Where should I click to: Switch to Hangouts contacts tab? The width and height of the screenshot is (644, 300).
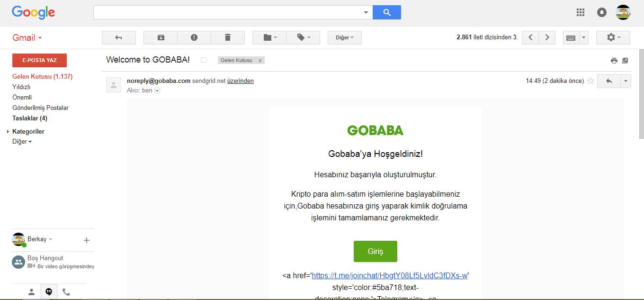coord(31,292)
